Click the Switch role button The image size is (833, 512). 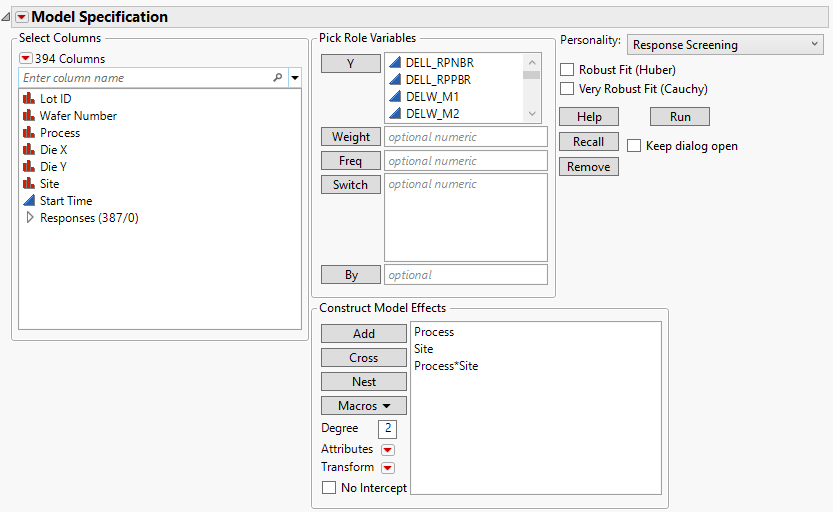[x=351, y=184]
